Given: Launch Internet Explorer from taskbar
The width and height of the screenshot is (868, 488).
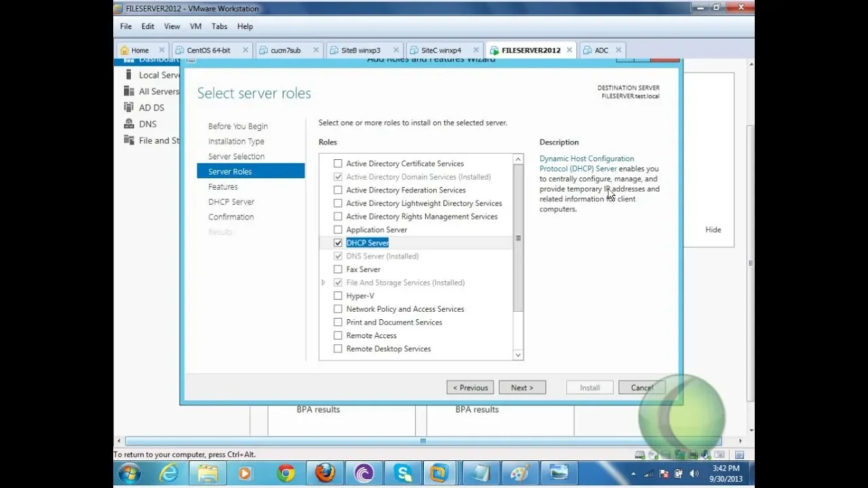Looking at the screenshot, I should point(169,473).
